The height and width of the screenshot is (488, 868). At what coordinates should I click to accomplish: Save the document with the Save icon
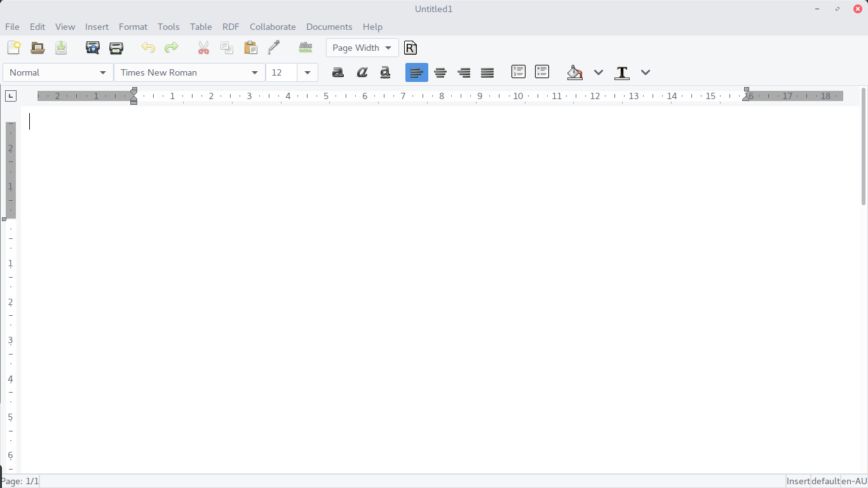pyautogui.click(x=61, y=48)
